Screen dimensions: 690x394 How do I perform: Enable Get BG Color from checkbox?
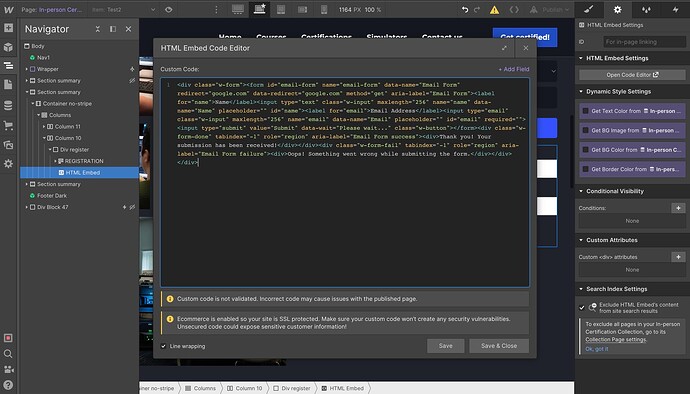[585, 150]
